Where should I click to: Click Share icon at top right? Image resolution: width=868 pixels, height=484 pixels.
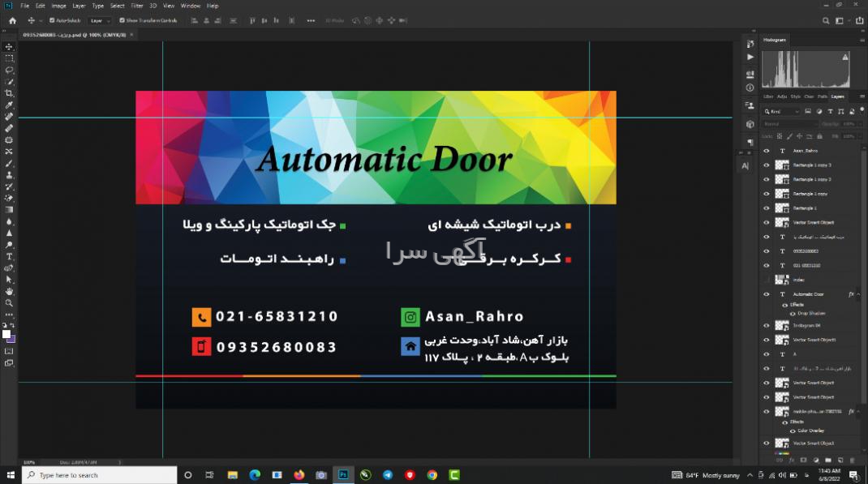coord(859,20)
